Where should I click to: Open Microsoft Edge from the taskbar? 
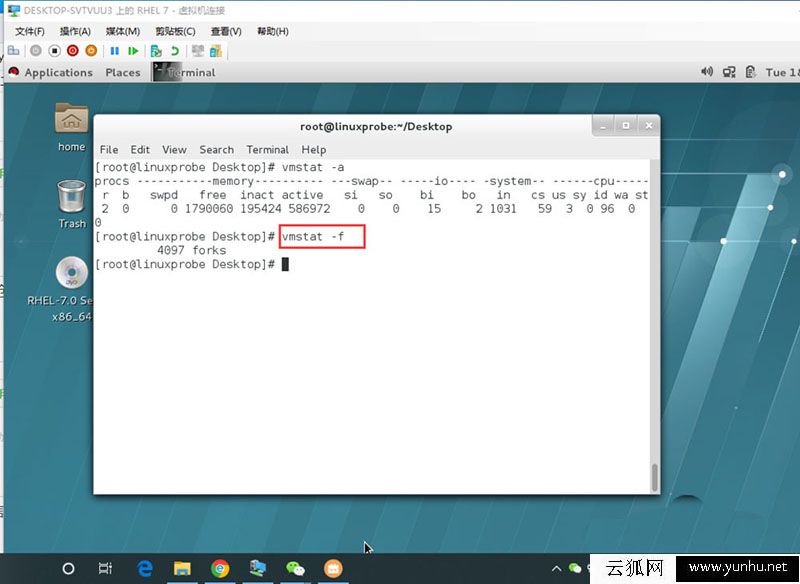pos(145,568)
